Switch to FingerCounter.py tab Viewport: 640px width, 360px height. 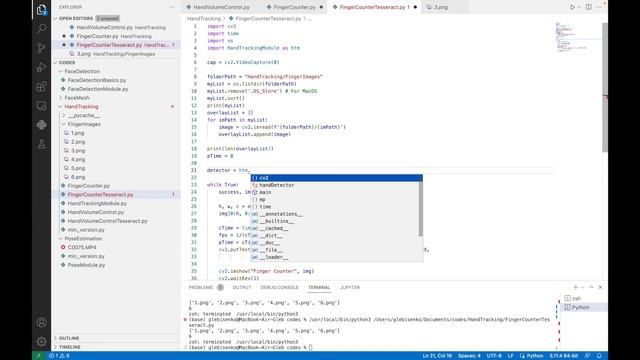[294, 7]
